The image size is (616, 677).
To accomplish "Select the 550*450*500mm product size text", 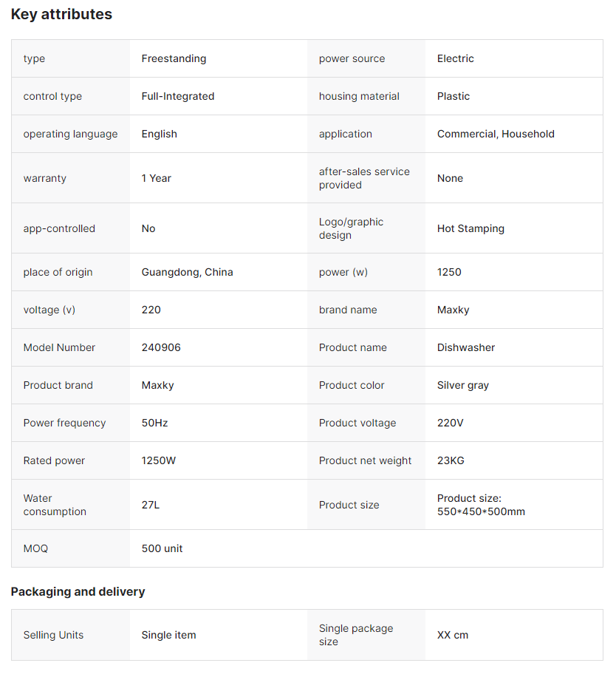I will (x=481, y=511).
